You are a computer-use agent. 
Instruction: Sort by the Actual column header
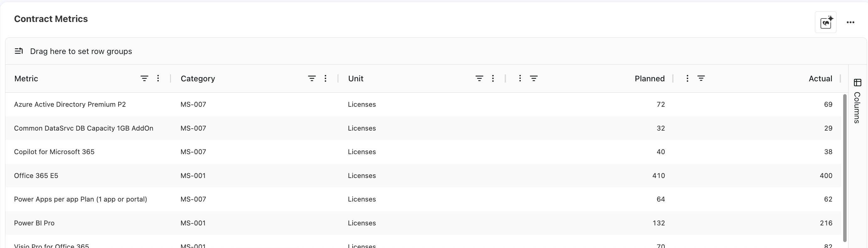point(821,79)
